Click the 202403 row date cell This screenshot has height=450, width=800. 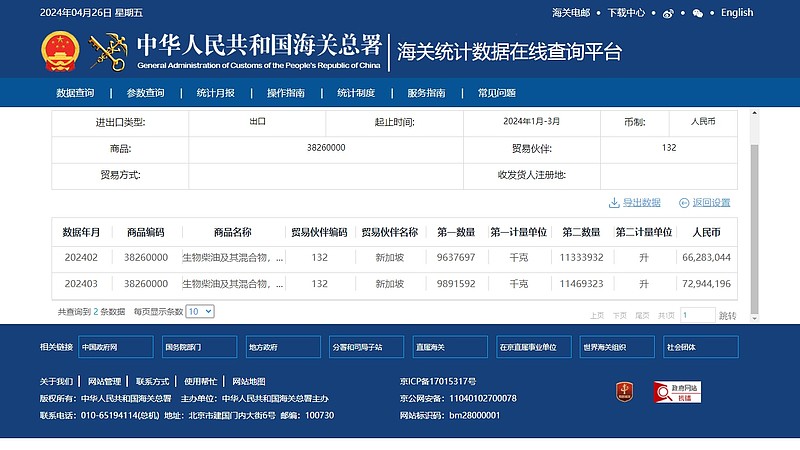(81, 284)
